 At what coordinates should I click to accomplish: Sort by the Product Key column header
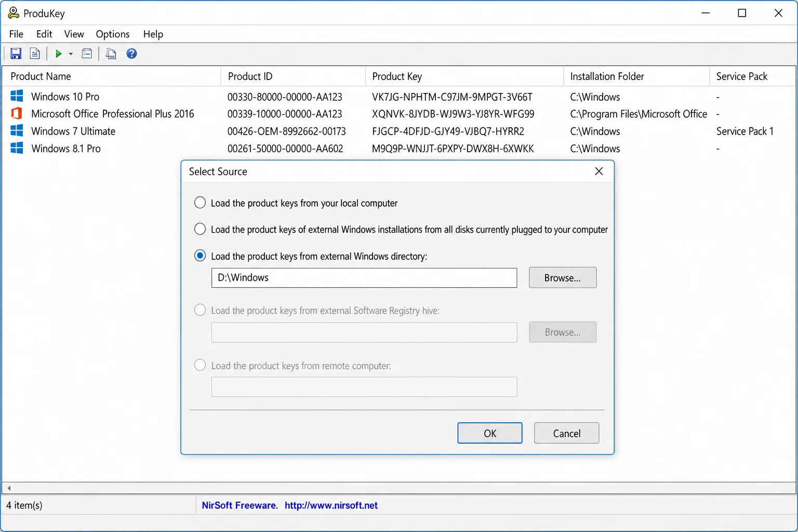point(465,76)
